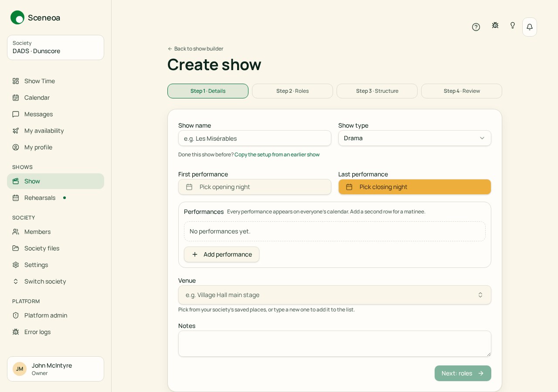Click the Platform admin shield icon
Image resolution: width=558 pixels, height=392 pixels.
(x=16, y=315)
